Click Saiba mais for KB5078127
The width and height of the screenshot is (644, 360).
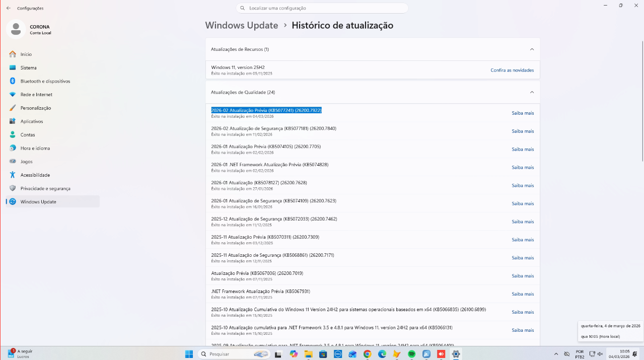tap(523, 185)
